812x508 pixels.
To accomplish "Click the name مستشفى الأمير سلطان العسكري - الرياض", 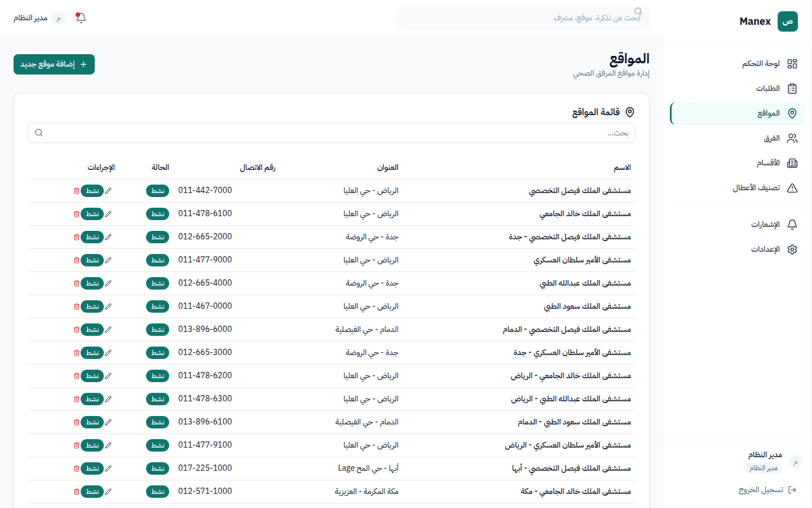I will tap(568, 445).
